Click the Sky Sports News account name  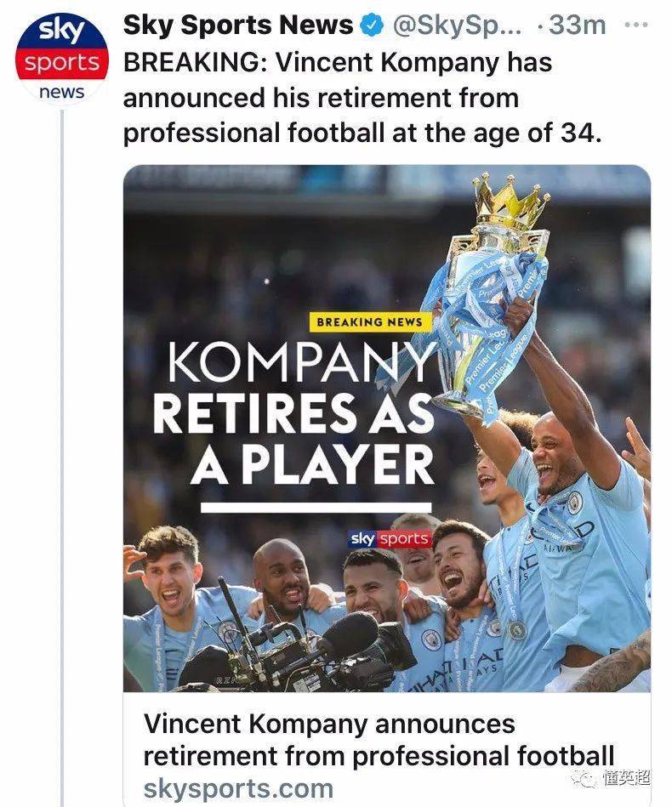[x=238, y=26]
